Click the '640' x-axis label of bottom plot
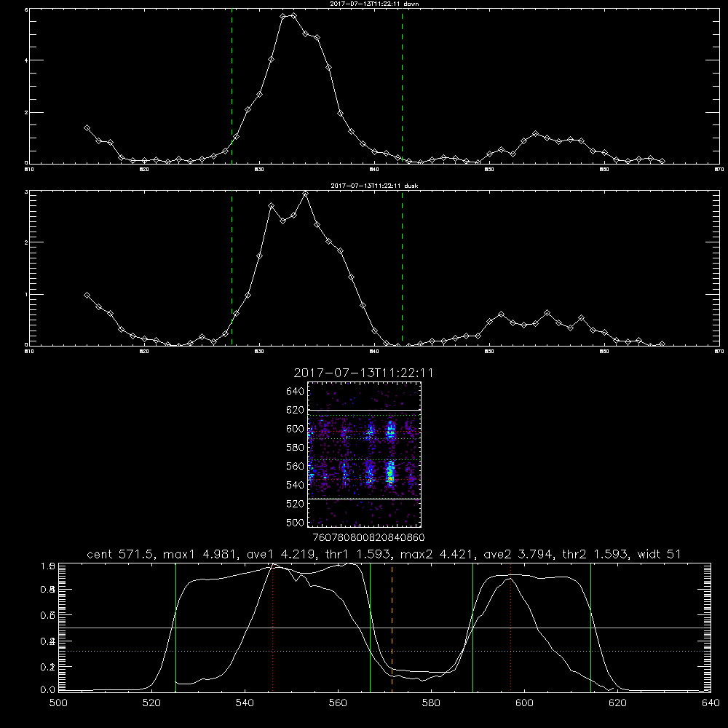This screenshot has height=728, width=728. coord(711,703)
